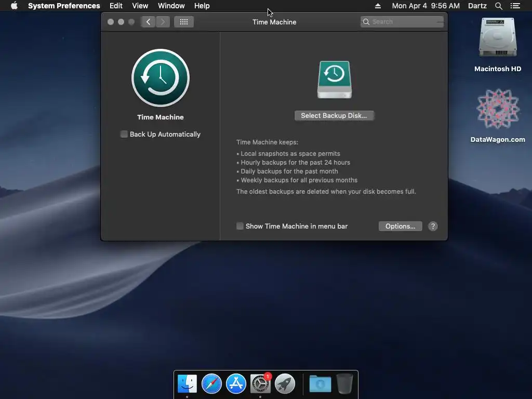Screen dimensions: 532x399
Task: Show all preferences with grid button
Action: 184,22
